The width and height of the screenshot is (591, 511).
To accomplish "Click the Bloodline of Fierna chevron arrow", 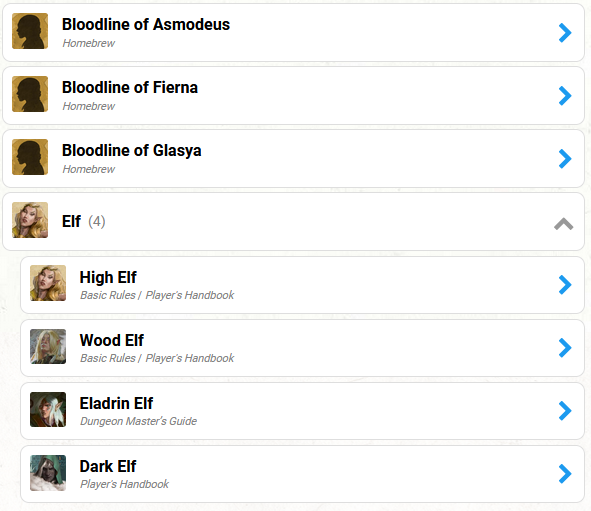I will pos(565,96).
